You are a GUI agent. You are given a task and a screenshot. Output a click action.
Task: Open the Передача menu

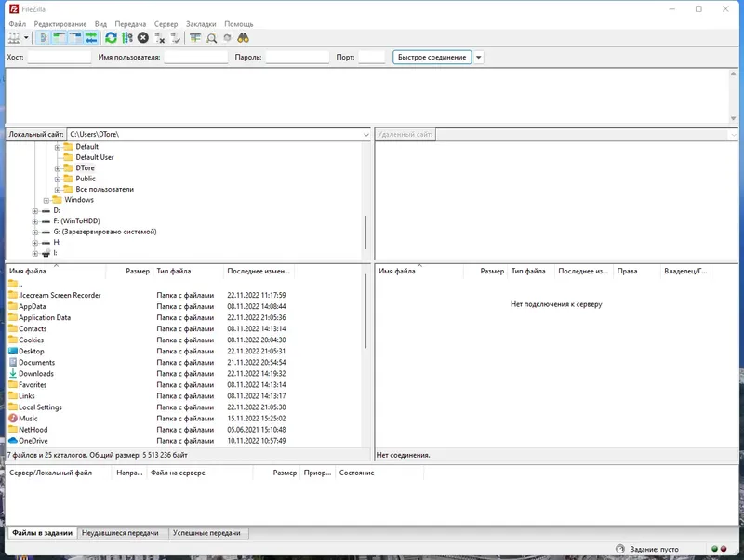click(x=130, y=24)
